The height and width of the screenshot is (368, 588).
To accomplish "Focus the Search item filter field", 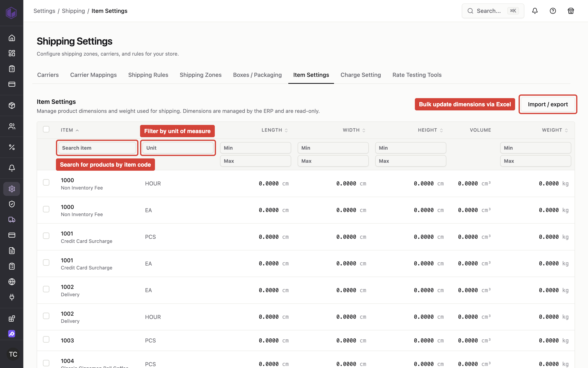I will coord(97,148).
